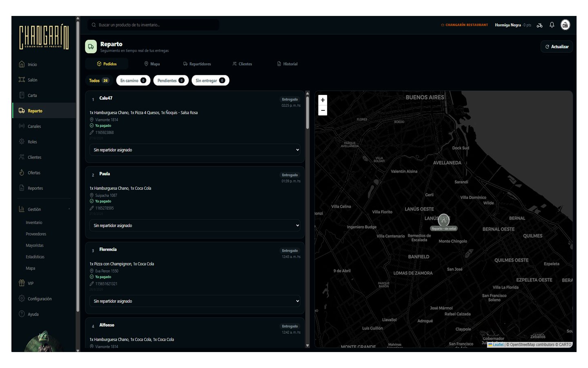The width and height of the screenshot is (588, 368).
Task: Open repartidor dropdown for Calu47 order
Action: pos(195,150)
